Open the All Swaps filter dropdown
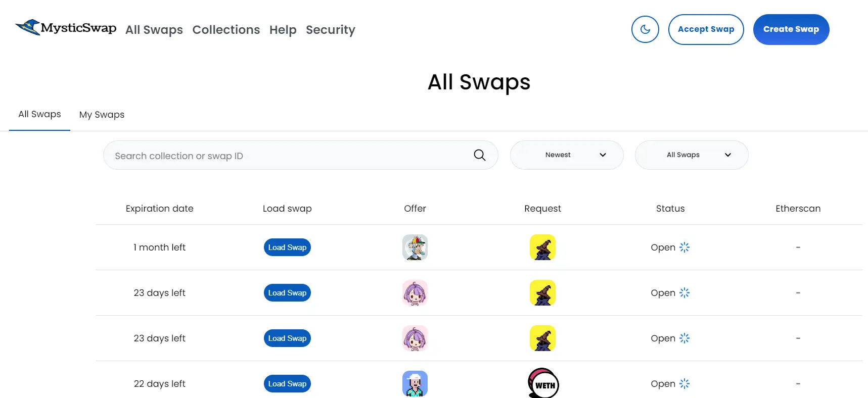This screenshot has width=868, height=398. pyautogui.click(x=691, y=155)
